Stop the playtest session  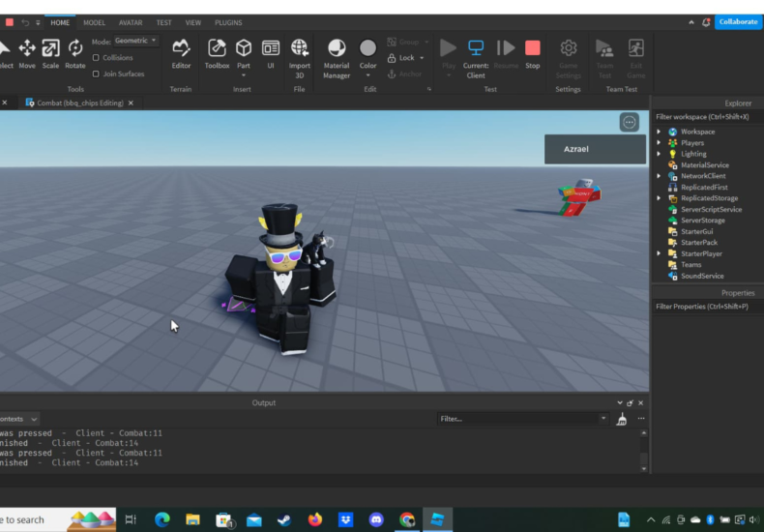(533, 53)
